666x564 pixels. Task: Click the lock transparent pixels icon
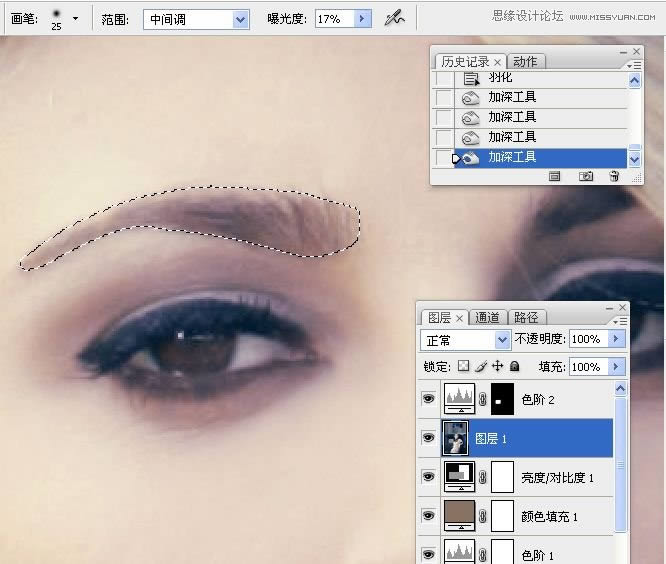462,367
